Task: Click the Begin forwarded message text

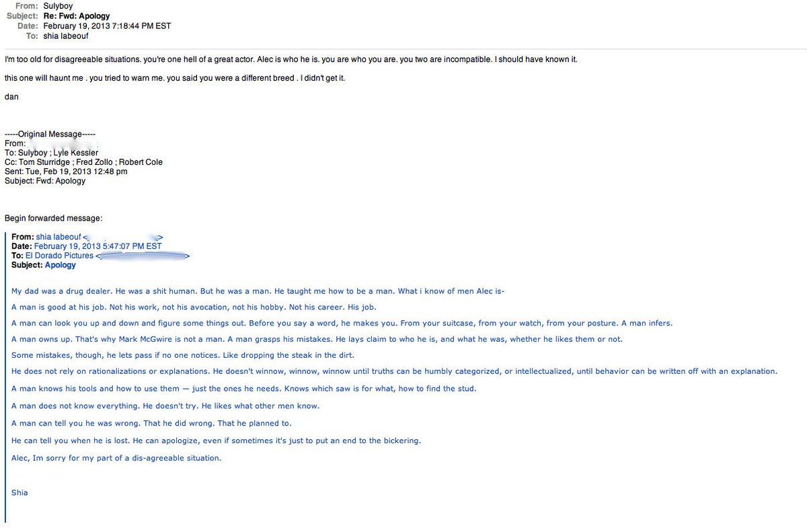Action: [x=53, y=218]
